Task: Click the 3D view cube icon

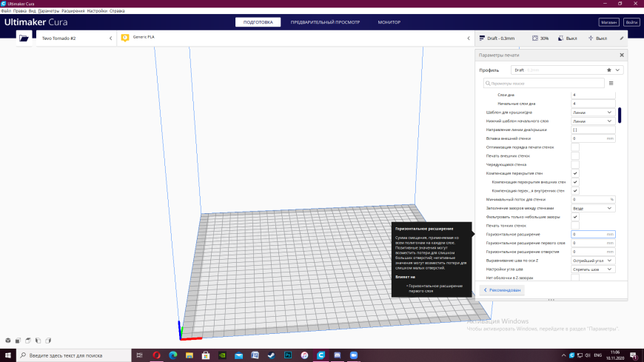Action: 8,341
